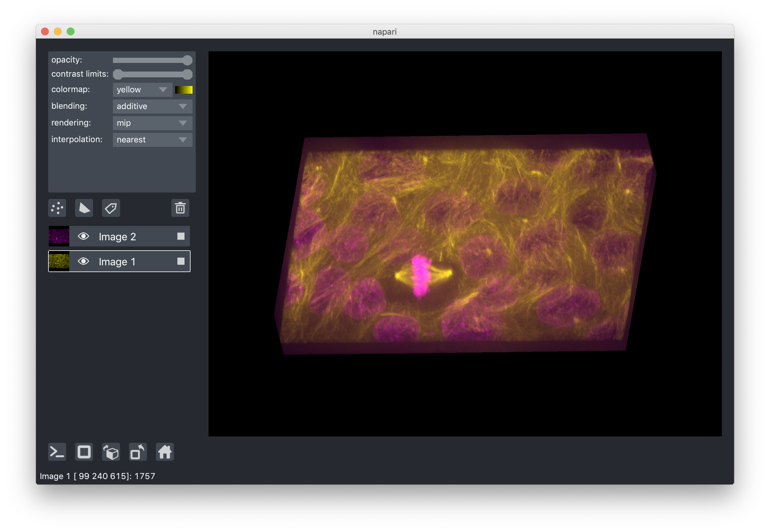Open the blending dropdown
Screen dimensions: 770x532
(x=152, y=106)
